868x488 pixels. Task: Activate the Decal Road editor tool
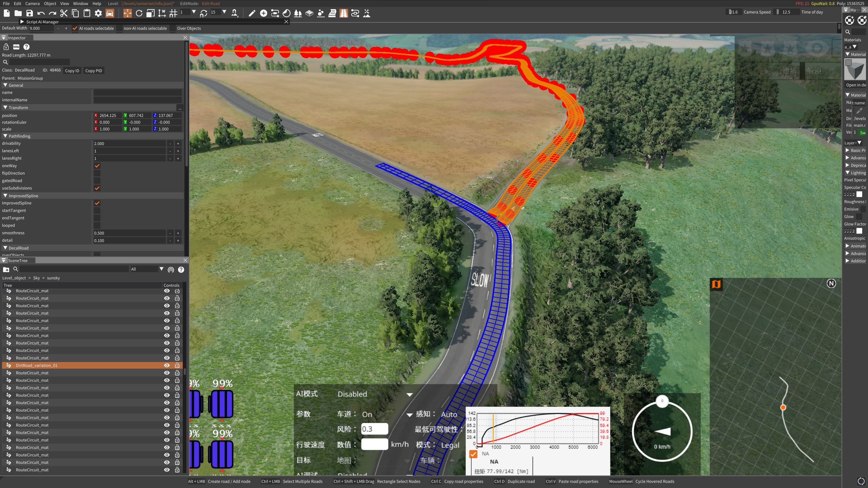click(343, 13)
